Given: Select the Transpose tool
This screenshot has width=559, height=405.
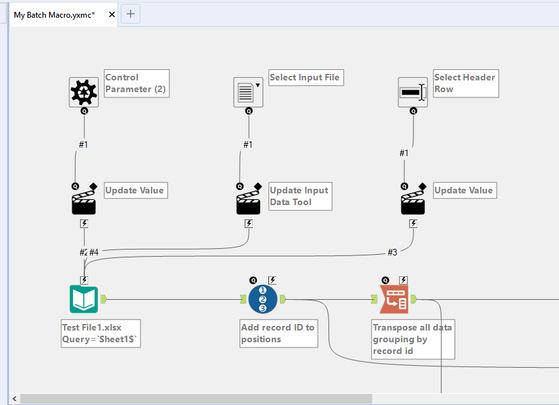Looking at the screenshot, I should pos(394,299).
